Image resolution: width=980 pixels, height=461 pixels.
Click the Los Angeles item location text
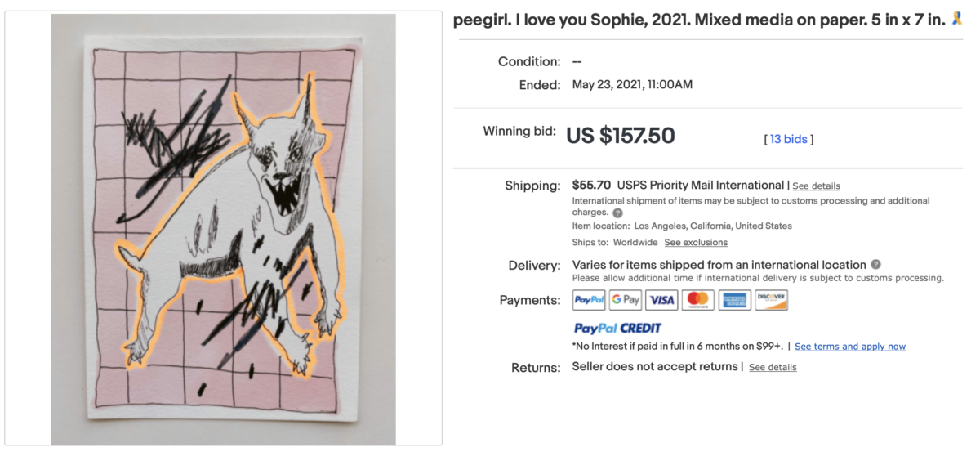coord(713,226)
